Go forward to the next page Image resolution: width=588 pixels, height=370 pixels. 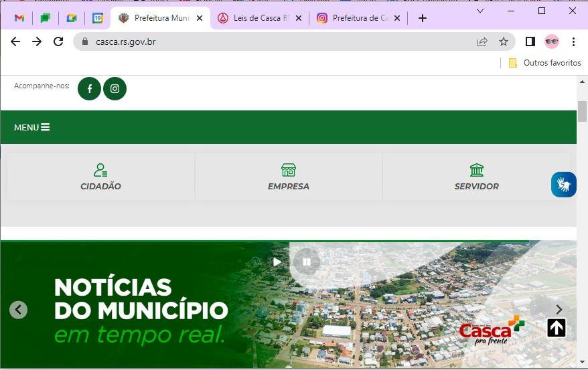pyautogui.click(x=37, y=41)
